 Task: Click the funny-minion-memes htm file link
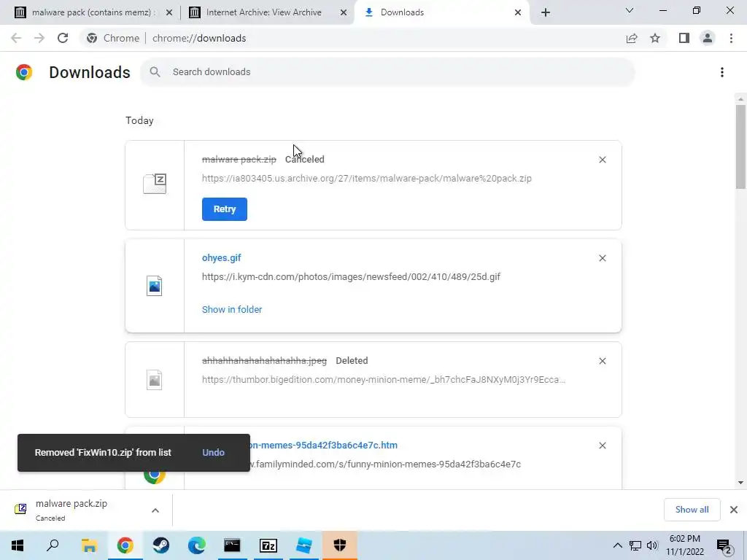323,446
